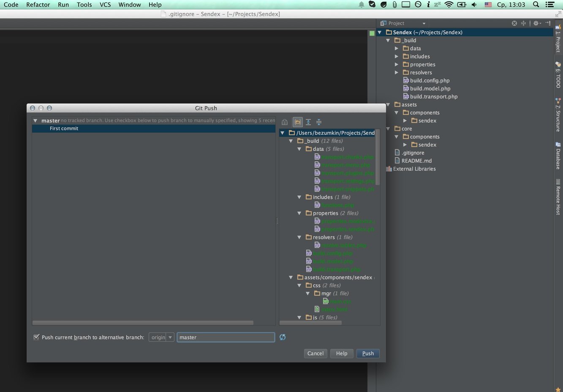
Task: Collapse the master branch commit list
Action: coord(35,121)
